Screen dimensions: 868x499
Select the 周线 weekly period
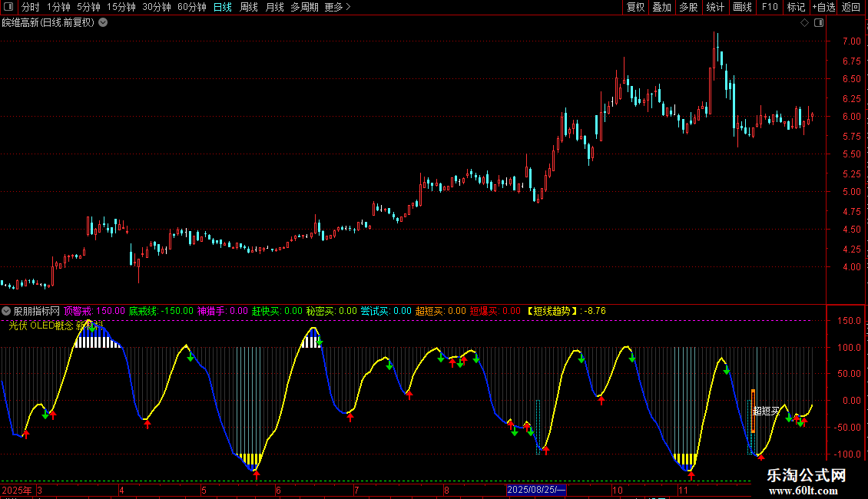249,8
